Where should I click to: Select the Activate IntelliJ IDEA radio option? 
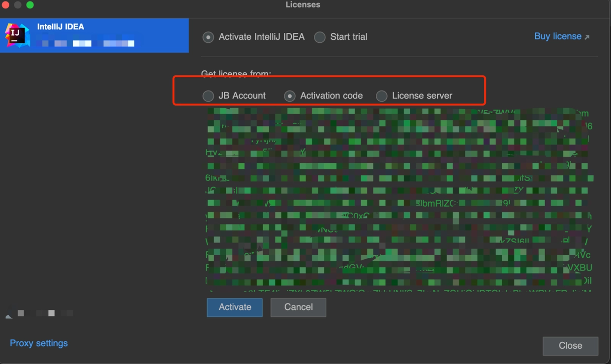[x=209, y=37]
